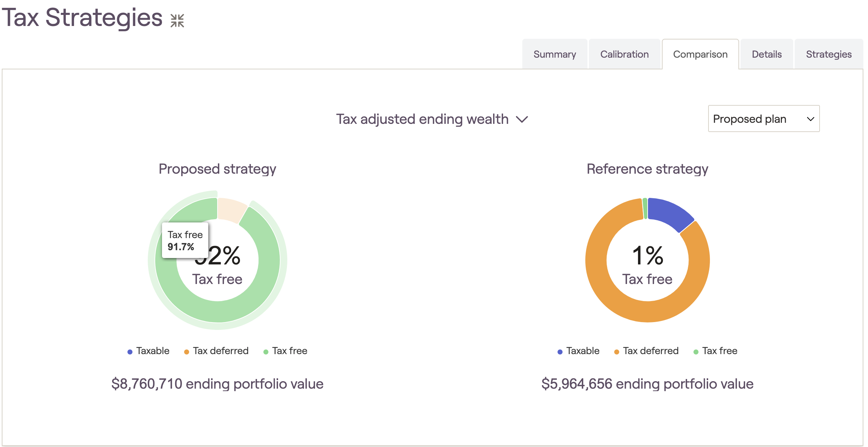Collapse the Tax Strategies panel icon

tap(177, 21)
